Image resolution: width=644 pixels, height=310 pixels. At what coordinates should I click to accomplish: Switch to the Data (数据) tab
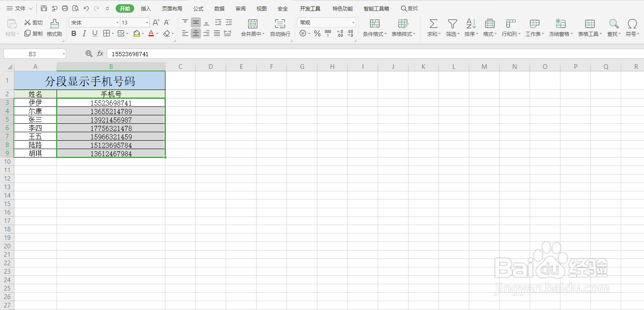219,8
